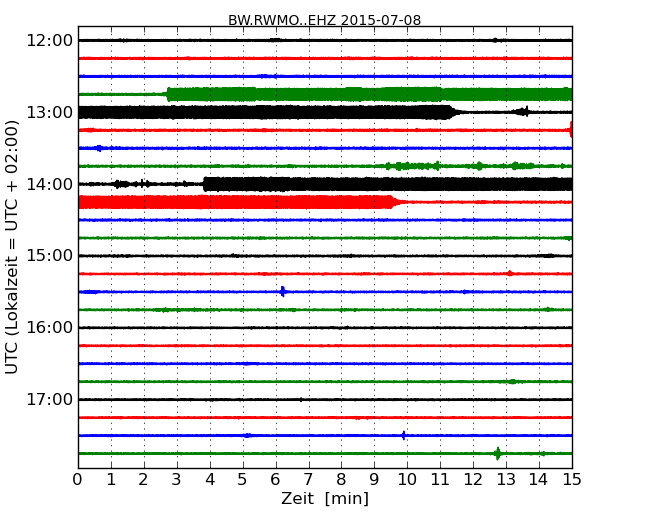Click the x-axis tick label 5

coord(243,479)
